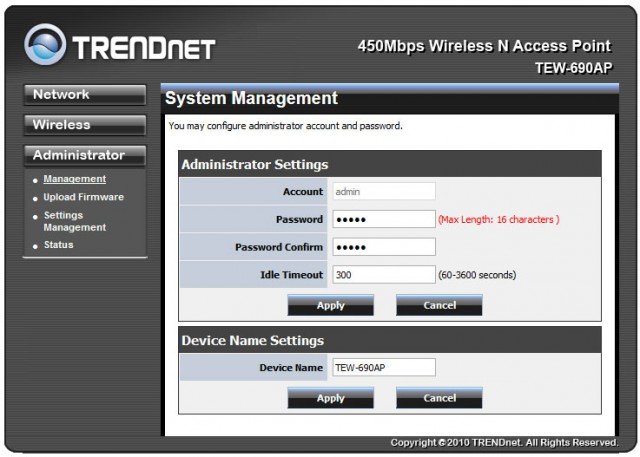Image resolution: width=640 pixels, height=457 pixels.
Task: Click the System Management page heading
Action: tap(251, 98)
